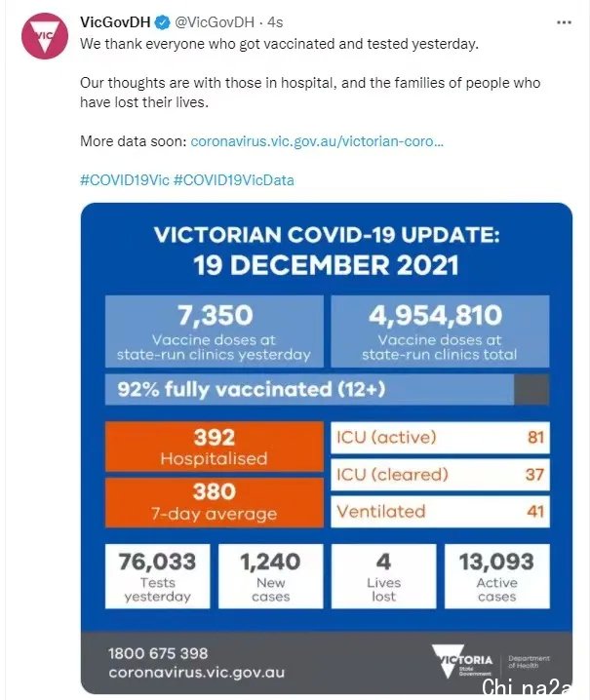Click the blue verified badge icon
590x700 pixels.
point(162,22)
